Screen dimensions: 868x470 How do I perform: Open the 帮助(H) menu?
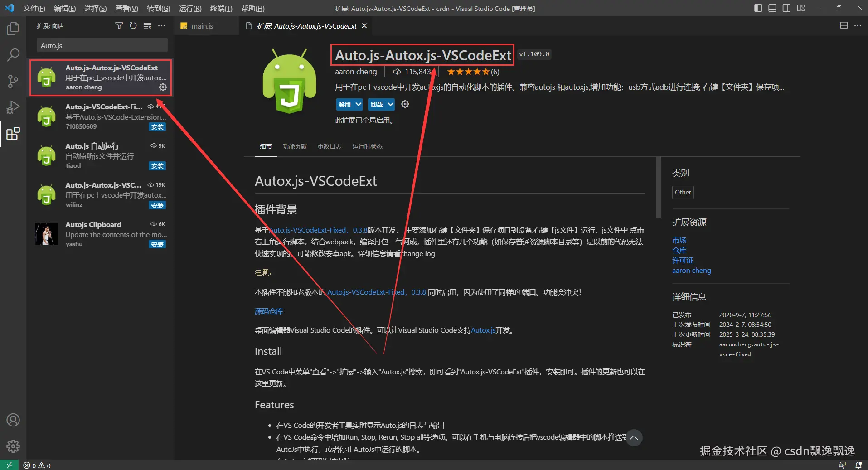click(252, 9)
